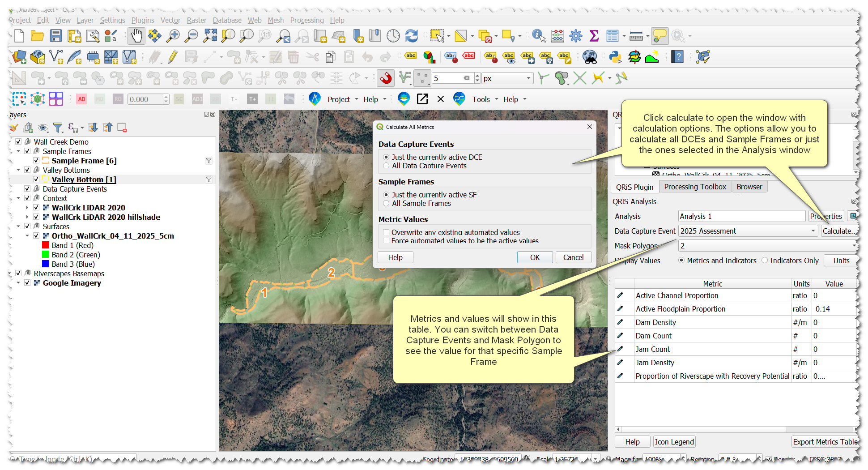Select the Zoom Out magnifier tool
868x470 pixels.
pyautogui.click(x=191, y=36)
